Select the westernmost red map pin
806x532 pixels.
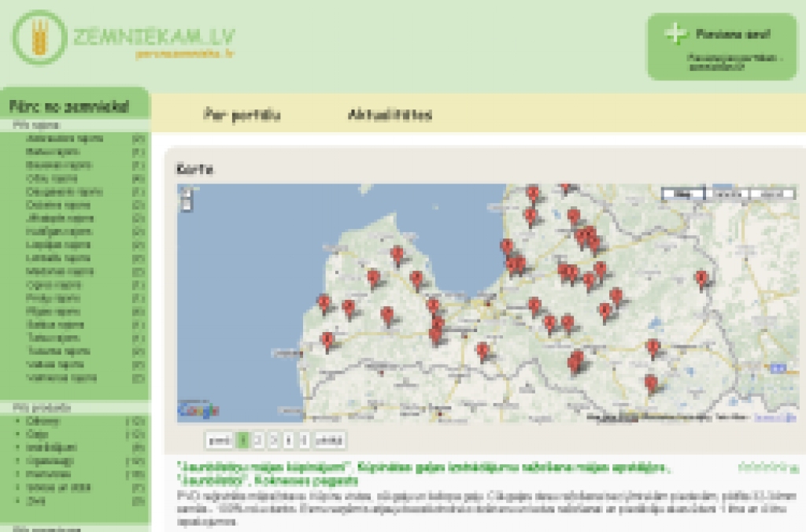[x=324, y=302]
